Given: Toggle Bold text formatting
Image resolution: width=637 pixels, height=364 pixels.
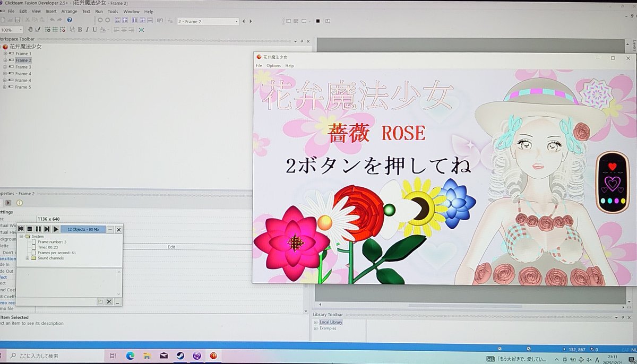Looking at the screenshot, I should 80,30.
